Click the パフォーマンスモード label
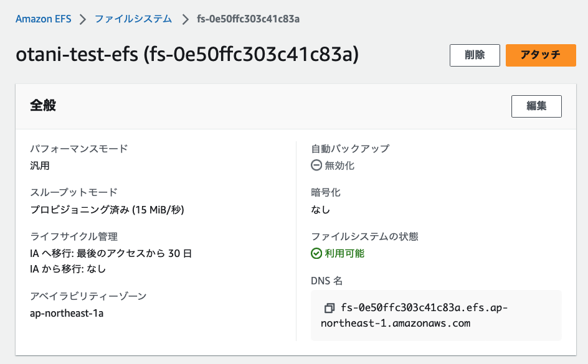 (x=79, y=148)
